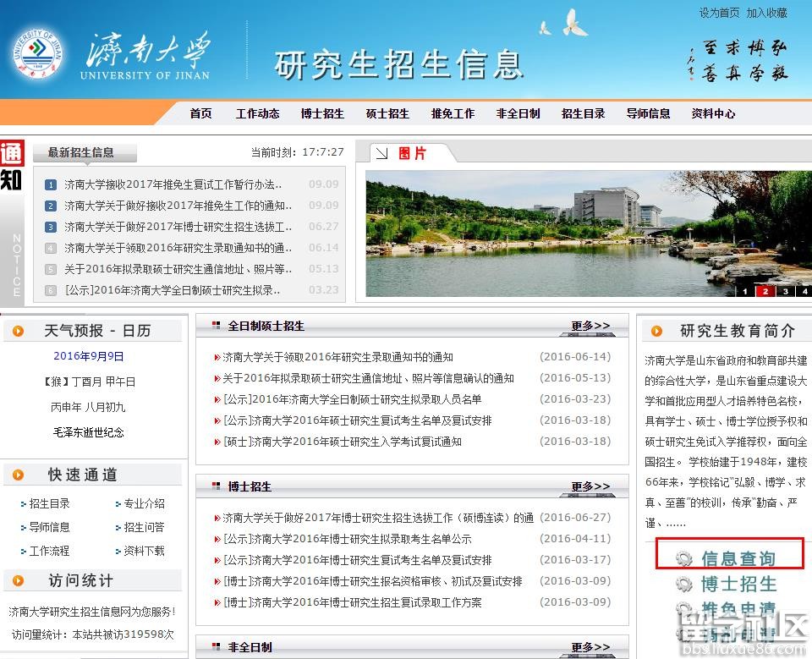The image size is (812, 659).
Task: Expand 更多 in 非全日制 section
Action: point(590,647)
